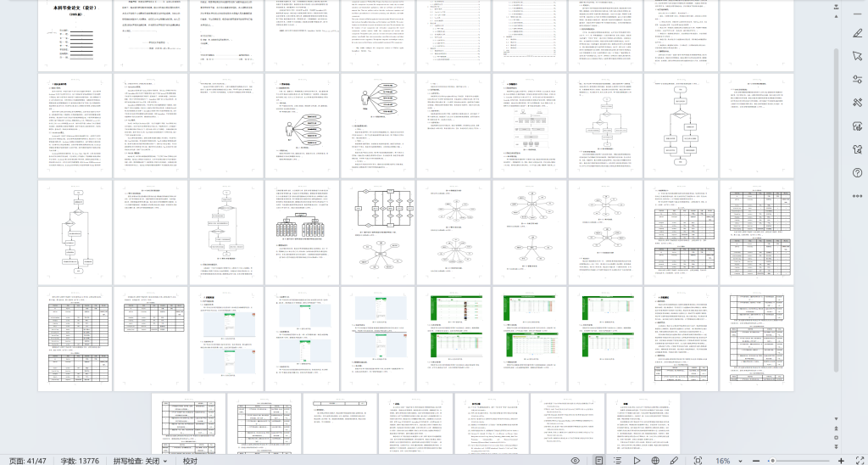Collapse the right sidebar dash icon

pyautogui.click(x=858, y=13)
